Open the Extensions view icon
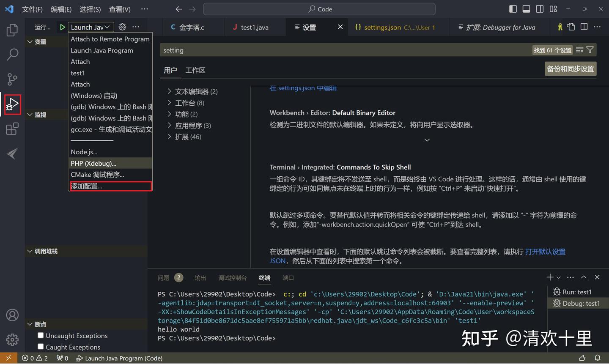 point(12,129)
